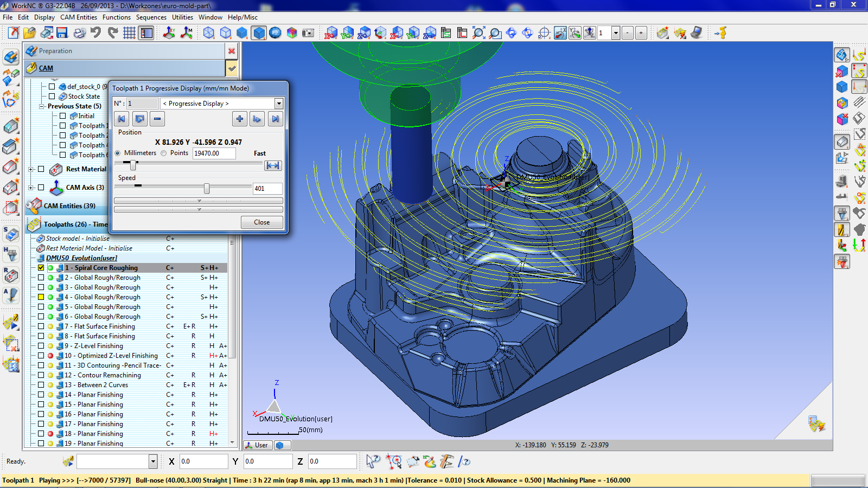Image resolution: width=868 pixels, height=488 pixels.
Task: Click the undo arrow icon
Action: pyautogui.click(x=96, y=33)
